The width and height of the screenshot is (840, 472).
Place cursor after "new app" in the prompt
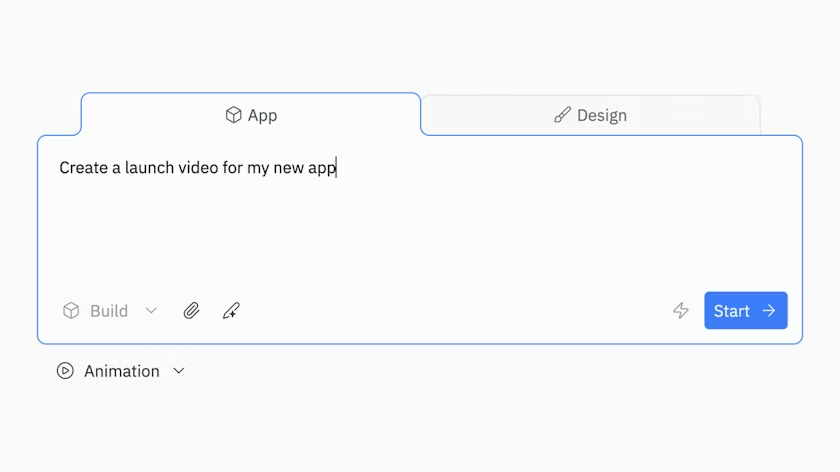pos(337,168)
